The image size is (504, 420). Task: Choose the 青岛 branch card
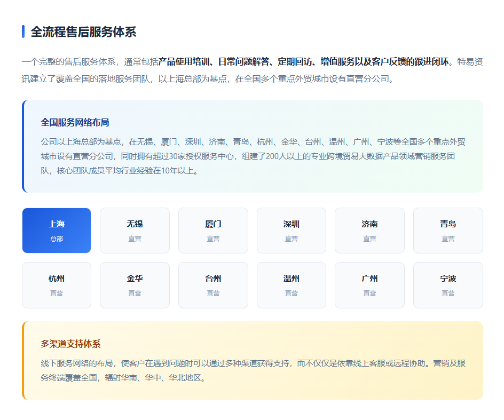[x=448, y=231]
